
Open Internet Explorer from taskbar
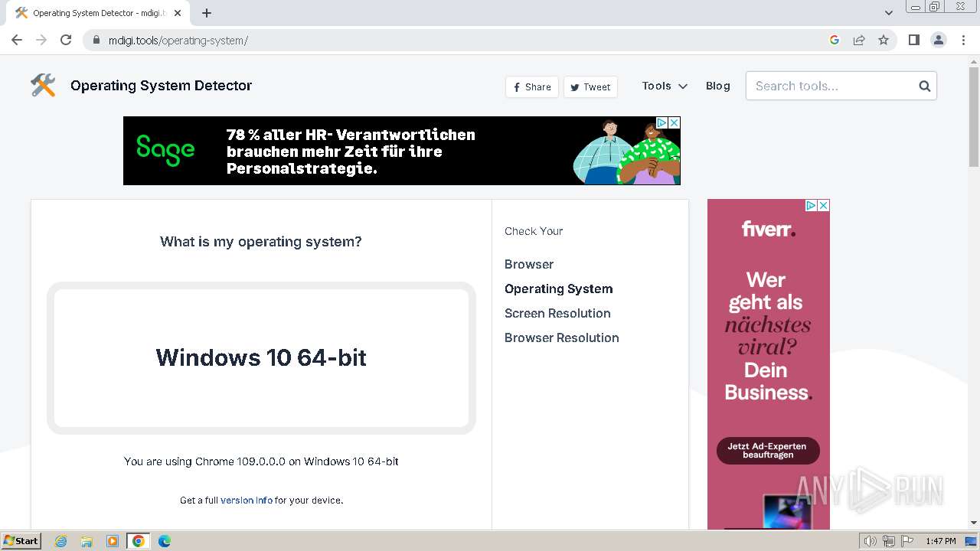click(61, 541)
